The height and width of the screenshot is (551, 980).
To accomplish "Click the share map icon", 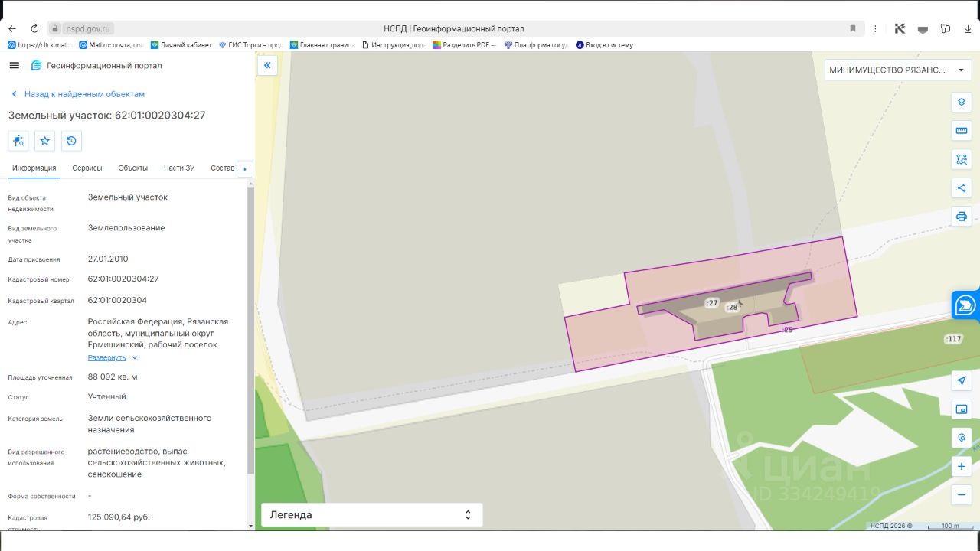I will click(x=962, y=187).
